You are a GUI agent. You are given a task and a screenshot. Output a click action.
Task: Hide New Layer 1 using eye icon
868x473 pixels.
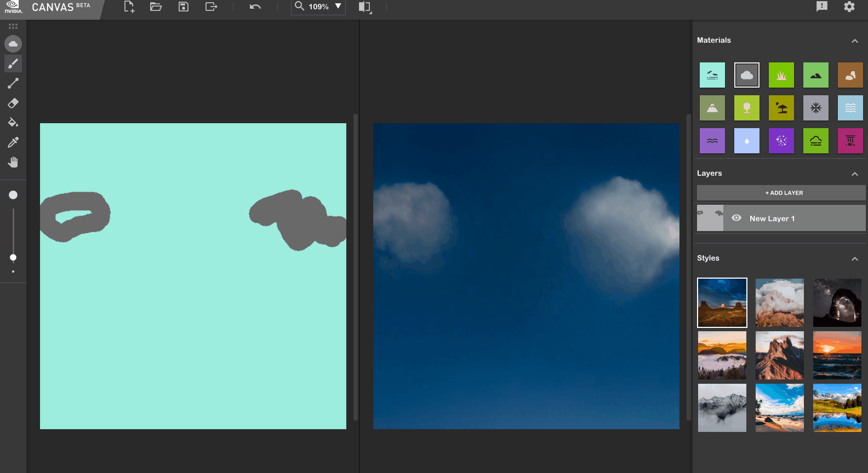tap(736, 218)
